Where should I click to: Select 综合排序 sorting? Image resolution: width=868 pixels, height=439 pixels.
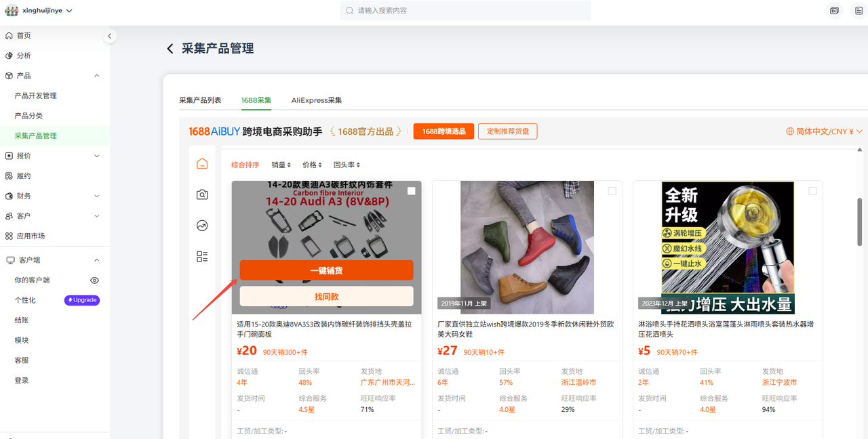tap(245, 165)
